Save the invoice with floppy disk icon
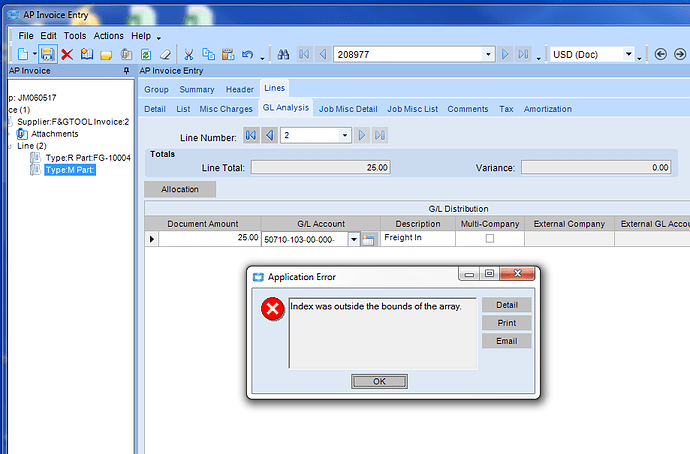690x454 pixels. [x=48, y=55]
